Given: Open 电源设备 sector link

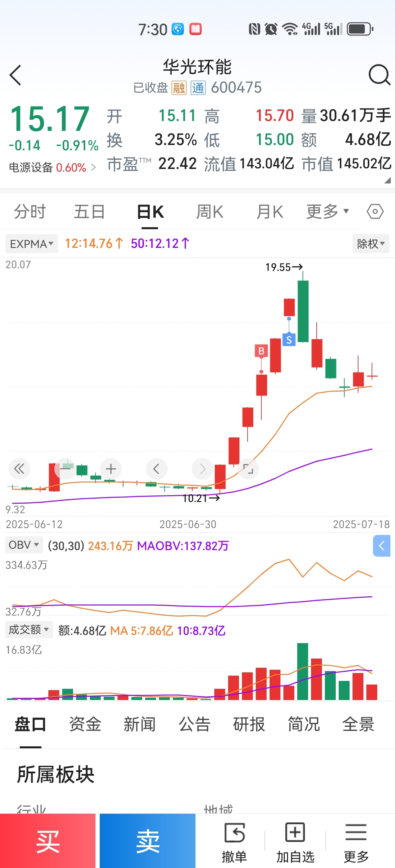Looking at the screenshot, I should 52,167.
